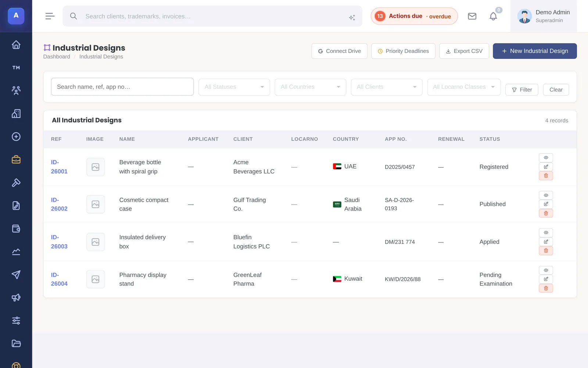Expand the All Countries dropdown

[x=311, y=87]
